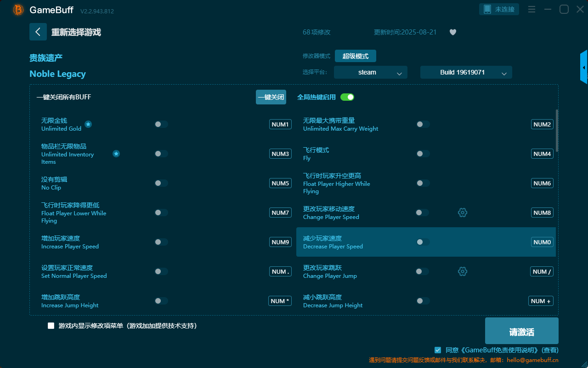Click the NUM9 hotkey box

pyautogui.click(x=280, y=242)
